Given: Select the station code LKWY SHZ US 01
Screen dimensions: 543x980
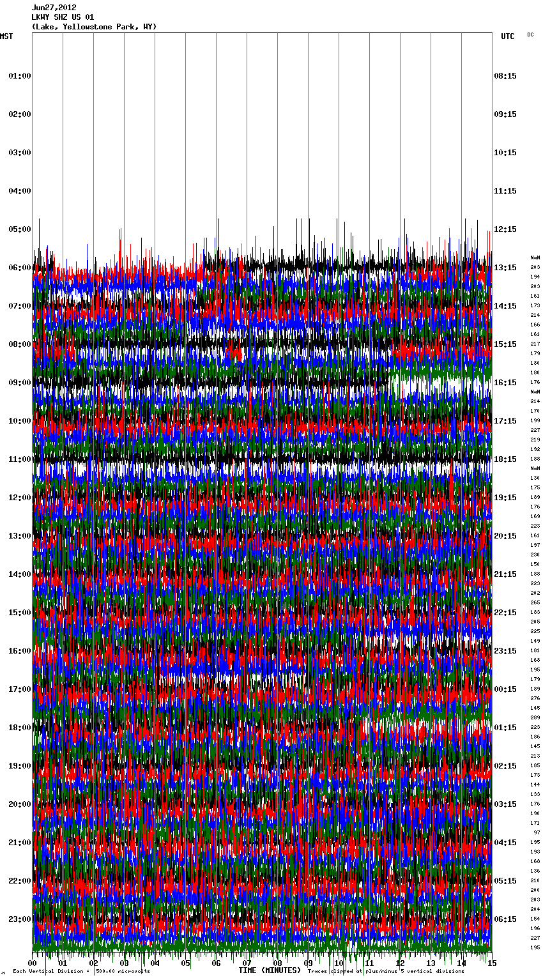Looking at the screenshot, I should [63, 17].
